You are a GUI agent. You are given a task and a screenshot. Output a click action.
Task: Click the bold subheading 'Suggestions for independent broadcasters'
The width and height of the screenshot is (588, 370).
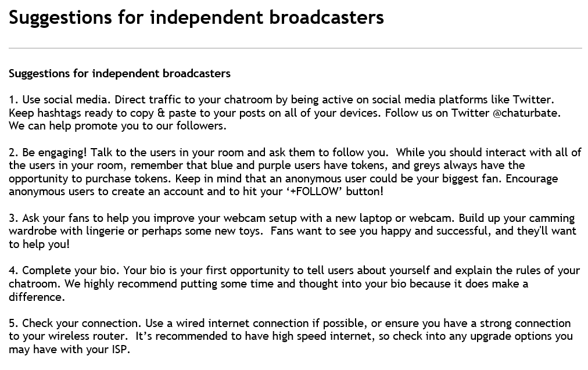point(120,73)
